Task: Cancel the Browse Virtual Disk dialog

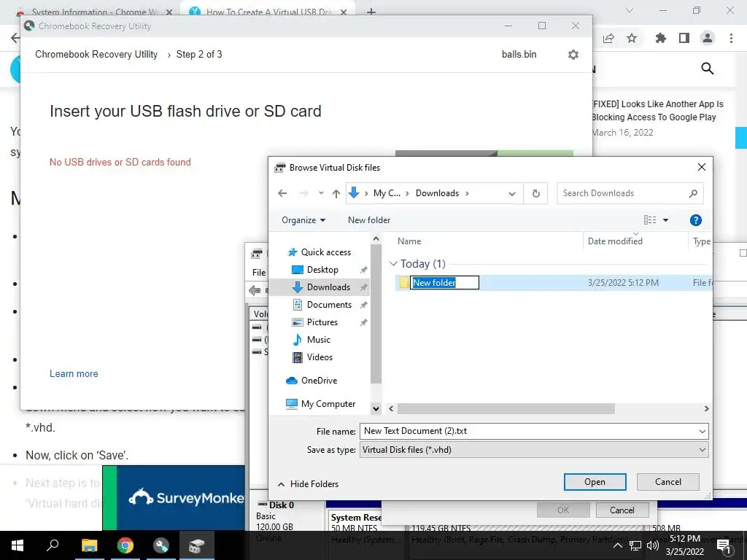Action: pos(668,482)
